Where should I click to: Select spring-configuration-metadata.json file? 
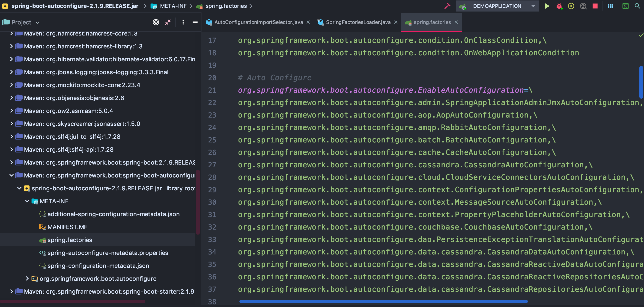click(x=98, y=266)
